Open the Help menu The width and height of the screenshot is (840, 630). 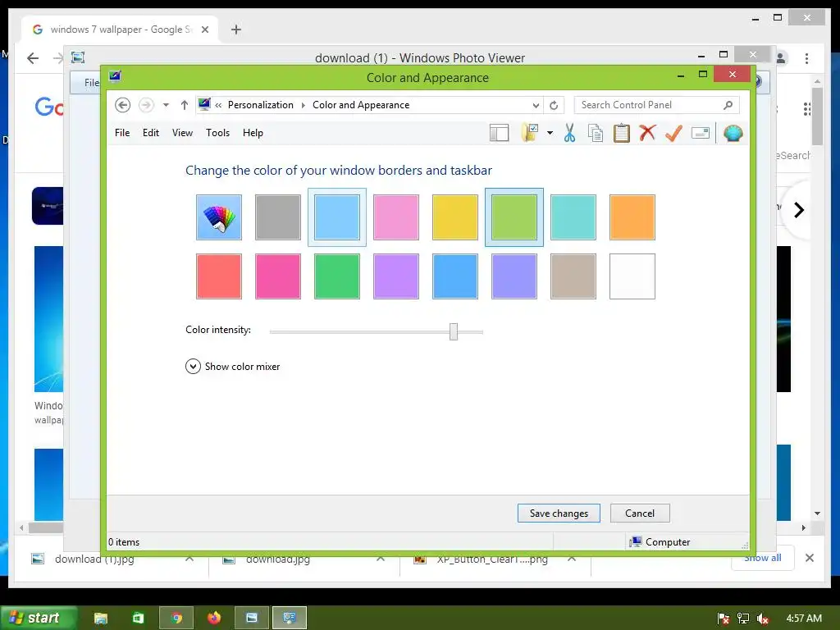(x=253, y=132)
